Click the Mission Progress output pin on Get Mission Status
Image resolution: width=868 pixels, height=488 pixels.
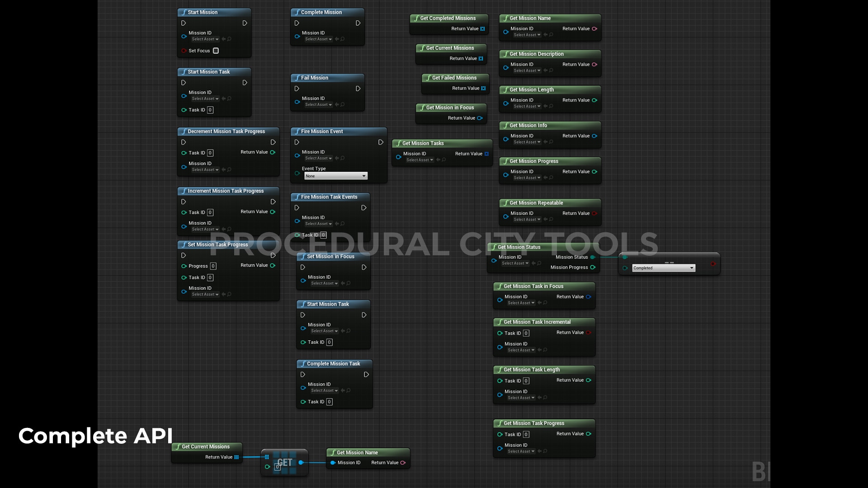pos(592,267)
